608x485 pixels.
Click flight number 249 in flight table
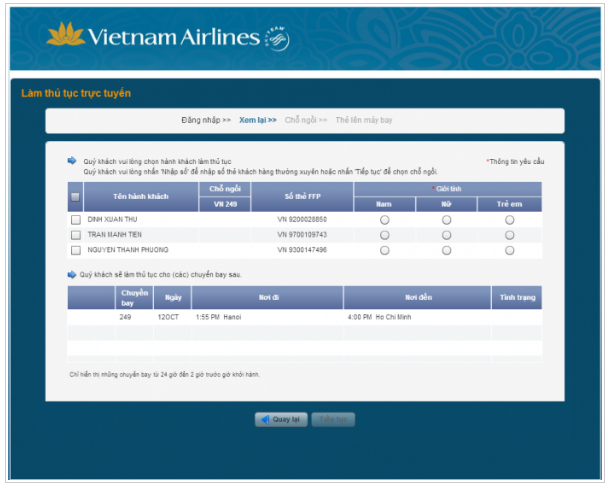125,317
